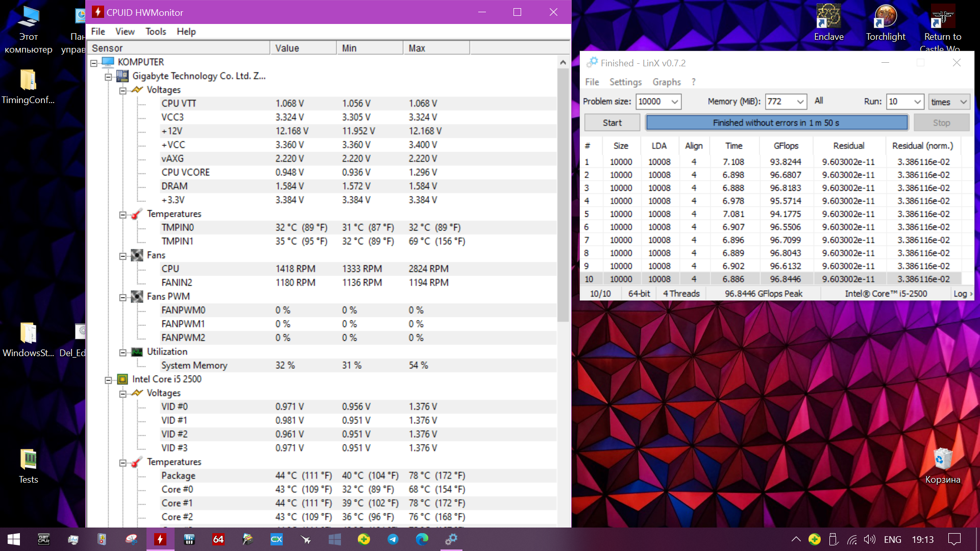Open the Problem size dropdown
Screen dimensions: 980x551
pyautogui.click(x=674, y=102)
